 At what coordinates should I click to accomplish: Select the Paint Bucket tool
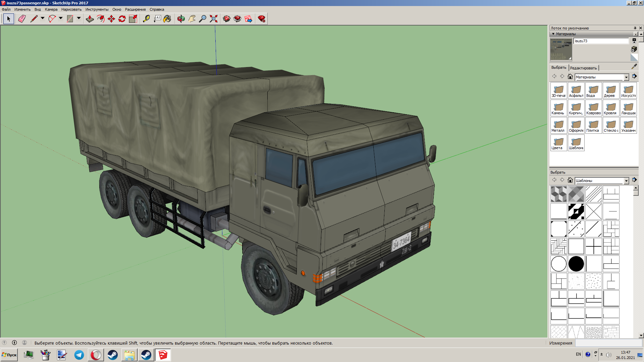click(167, 19)
